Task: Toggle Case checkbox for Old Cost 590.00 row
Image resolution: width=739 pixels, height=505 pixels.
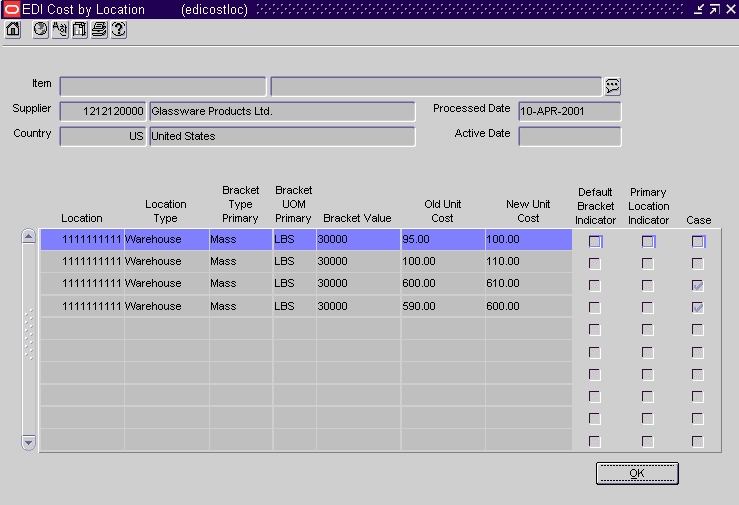Action: tap(698, 307)
